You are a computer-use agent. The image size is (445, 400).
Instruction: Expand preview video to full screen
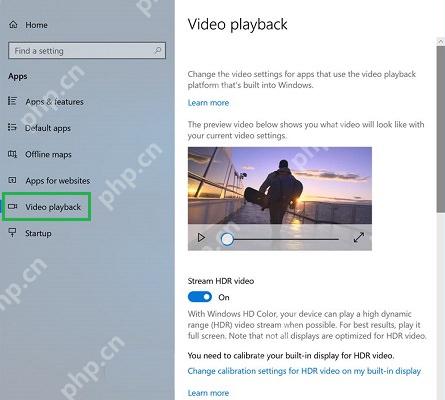pos(359,238)
